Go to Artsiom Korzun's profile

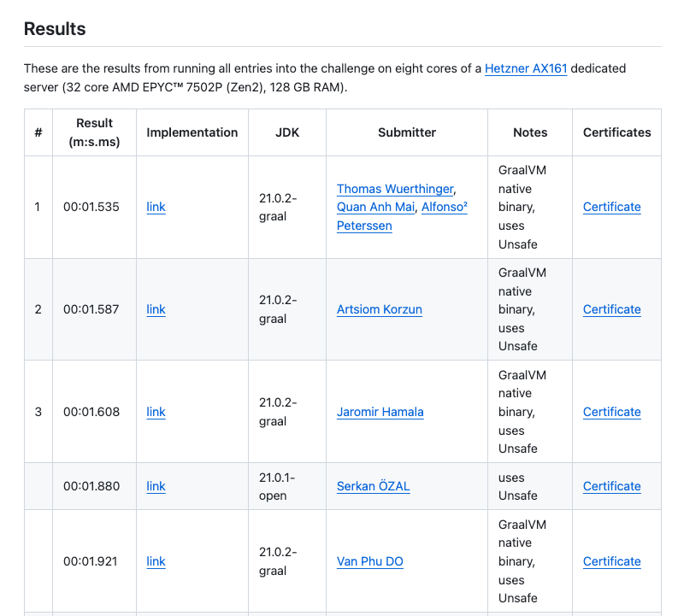tap(379, 309)
